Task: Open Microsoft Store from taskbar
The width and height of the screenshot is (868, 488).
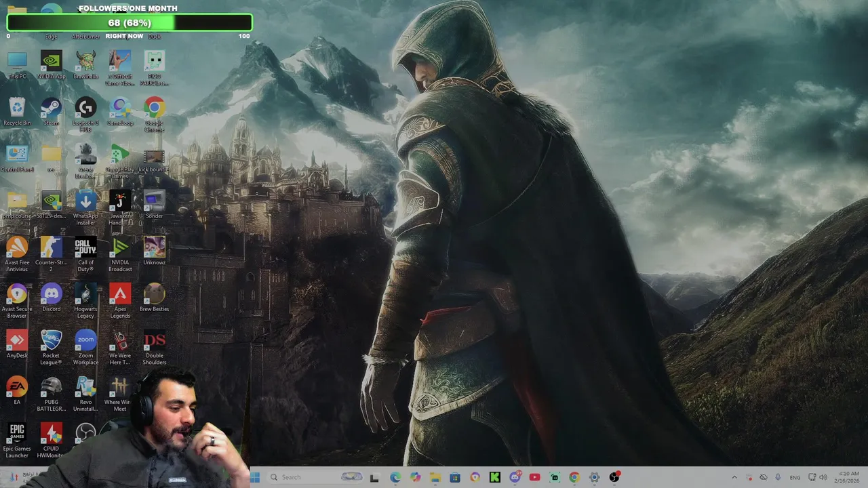Action: 454,477
